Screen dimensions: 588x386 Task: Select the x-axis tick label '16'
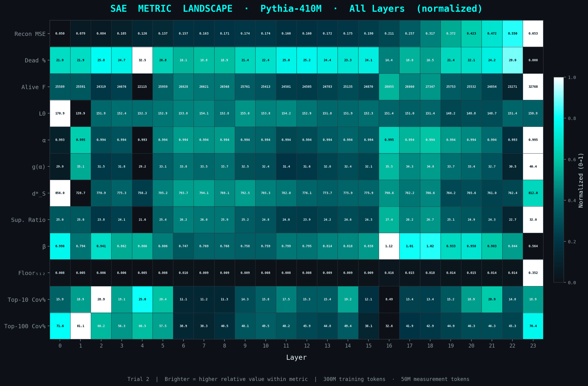(389, 346)
